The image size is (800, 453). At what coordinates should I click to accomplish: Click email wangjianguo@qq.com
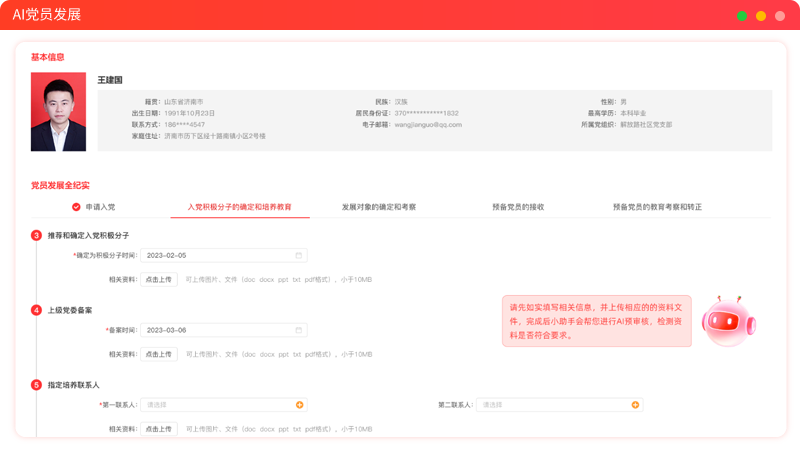(428, 124)
